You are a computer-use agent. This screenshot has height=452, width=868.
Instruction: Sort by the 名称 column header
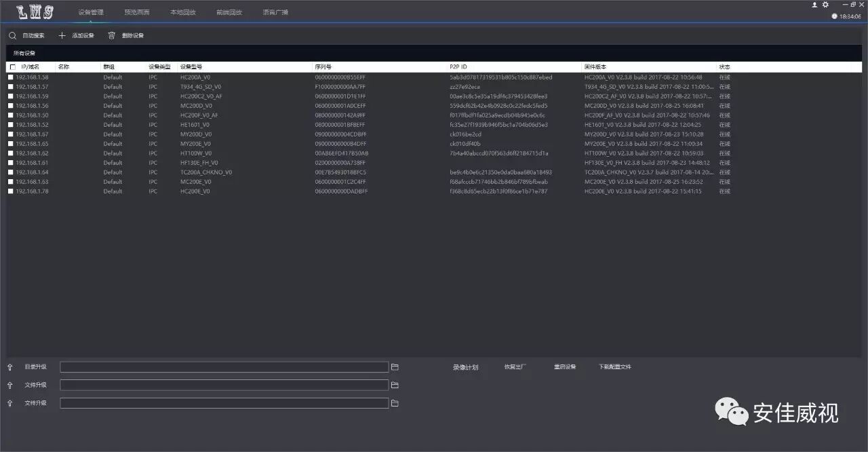(x=64, y=67)
